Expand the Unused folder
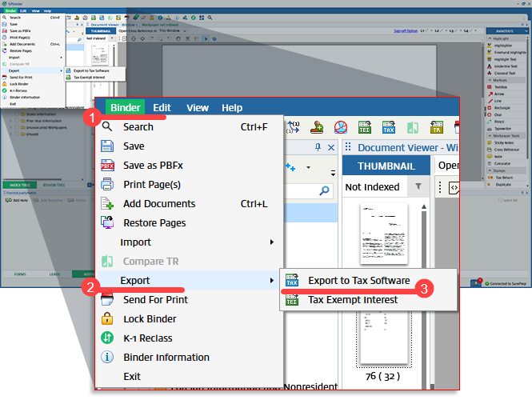The width and height of the screenshot is (532, 400). click(11, 134)
